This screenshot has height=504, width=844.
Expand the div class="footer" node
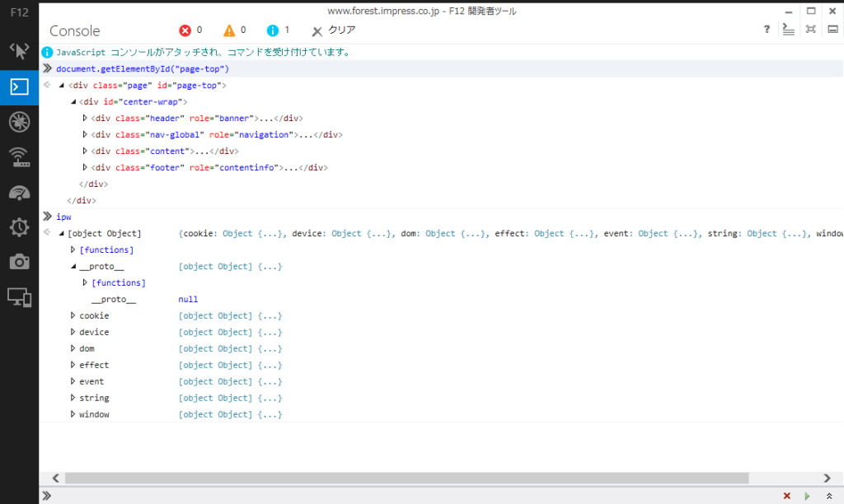(x=85, y=167)
